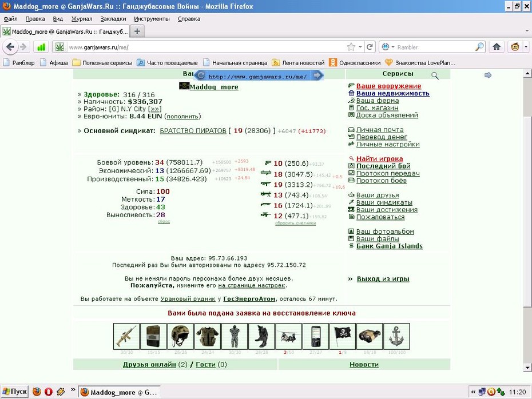Viewport: 532px width, 399px height.
Task: Open the Правка menu
Action: (35, 19)
